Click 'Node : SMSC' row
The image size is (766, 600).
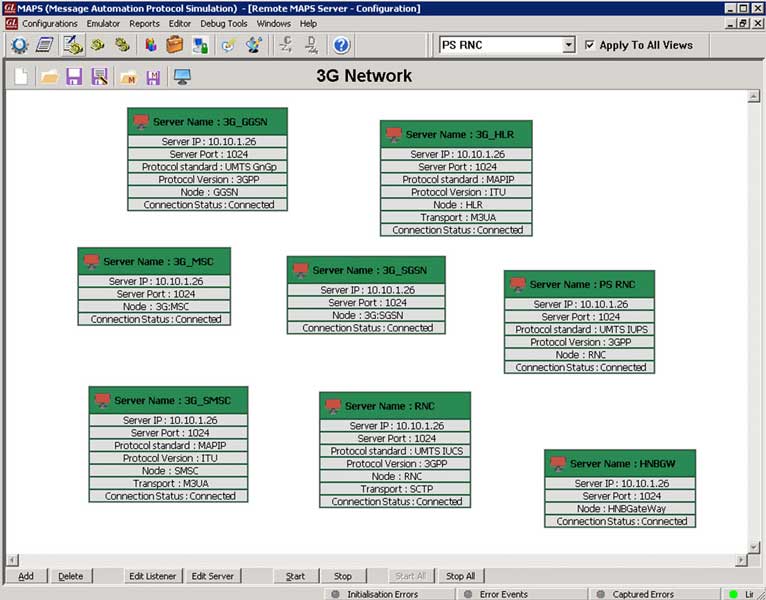pyautogui.click(x=169, y=471)
